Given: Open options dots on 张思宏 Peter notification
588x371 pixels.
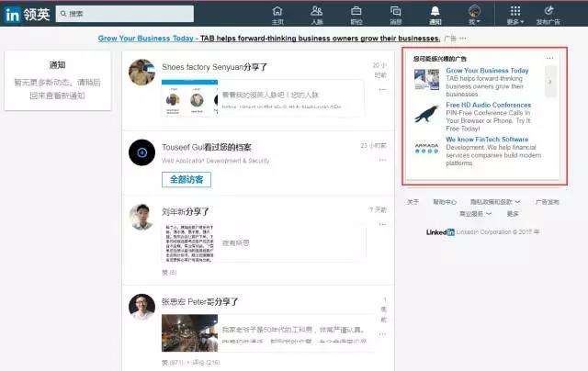Looking at the screenshot, I should tap(382, 334).
